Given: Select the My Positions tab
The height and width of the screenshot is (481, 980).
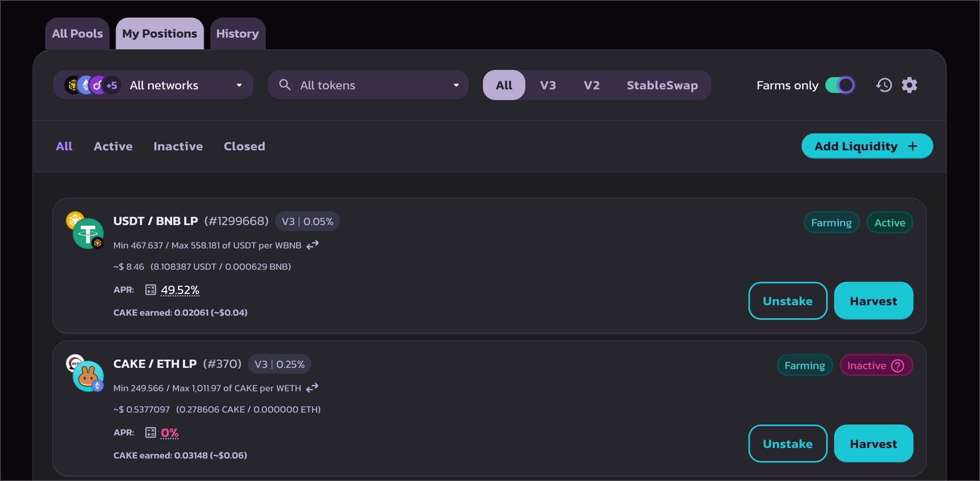Looking at the screenshot, I should (x=160, y=34).
